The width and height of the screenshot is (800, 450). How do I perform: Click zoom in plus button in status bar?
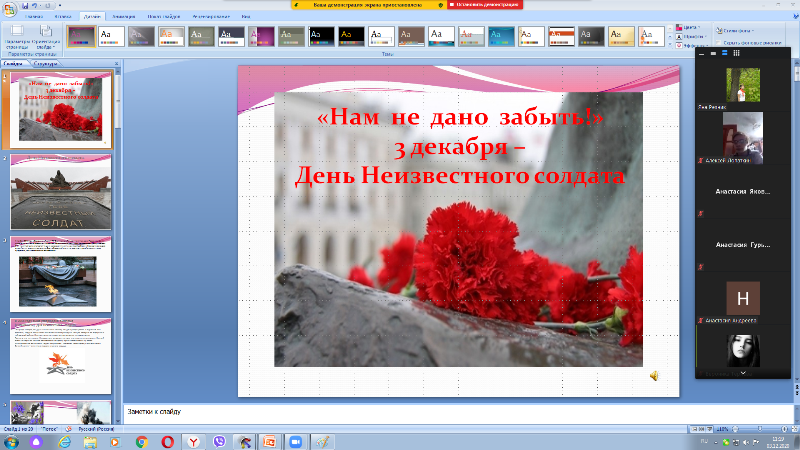785,429
